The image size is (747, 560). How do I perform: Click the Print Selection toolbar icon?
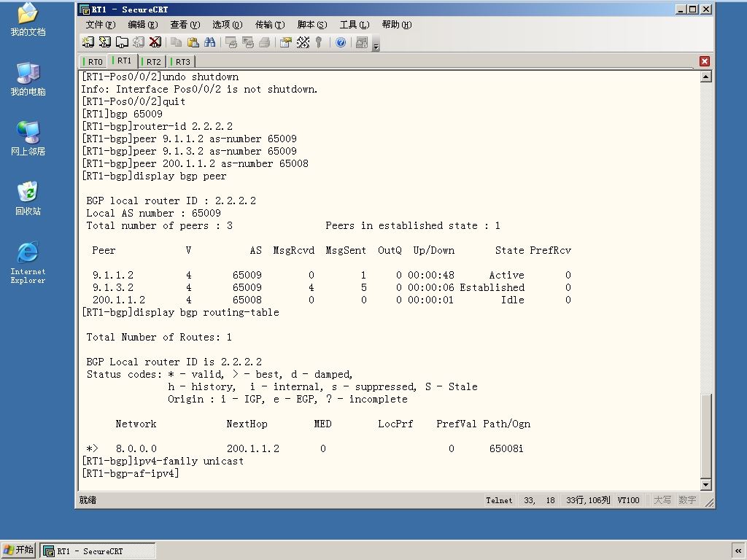point(248,42)
